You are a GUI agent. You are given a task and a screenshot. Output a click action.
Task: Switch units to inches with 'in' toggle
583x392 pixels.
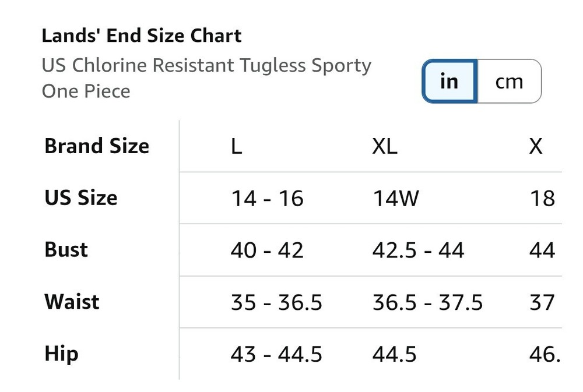450,81
